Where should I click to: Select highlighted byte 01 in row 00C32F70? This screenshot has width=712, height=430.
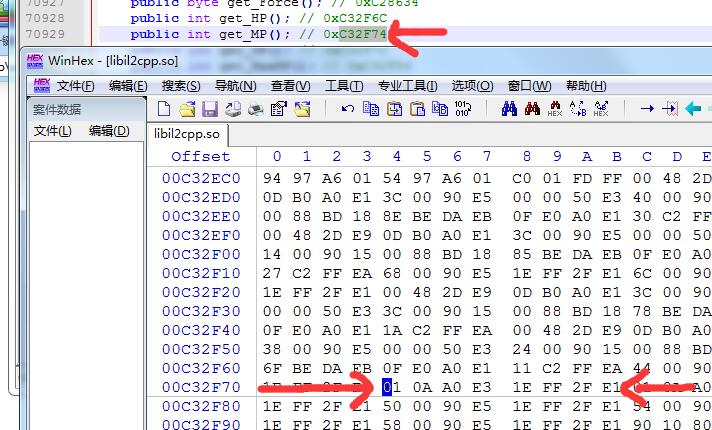click(391, 387)
